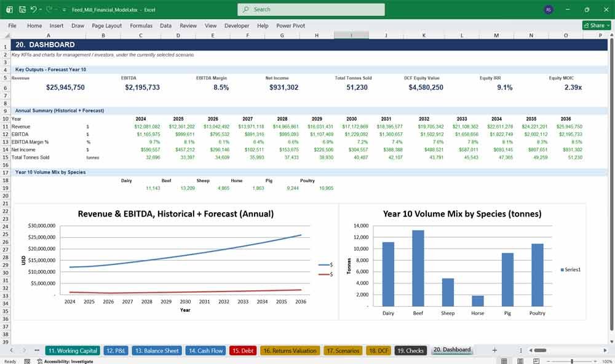Switch to 18. DCF sheet
The image size is (615, 364).
coord(378,350)
